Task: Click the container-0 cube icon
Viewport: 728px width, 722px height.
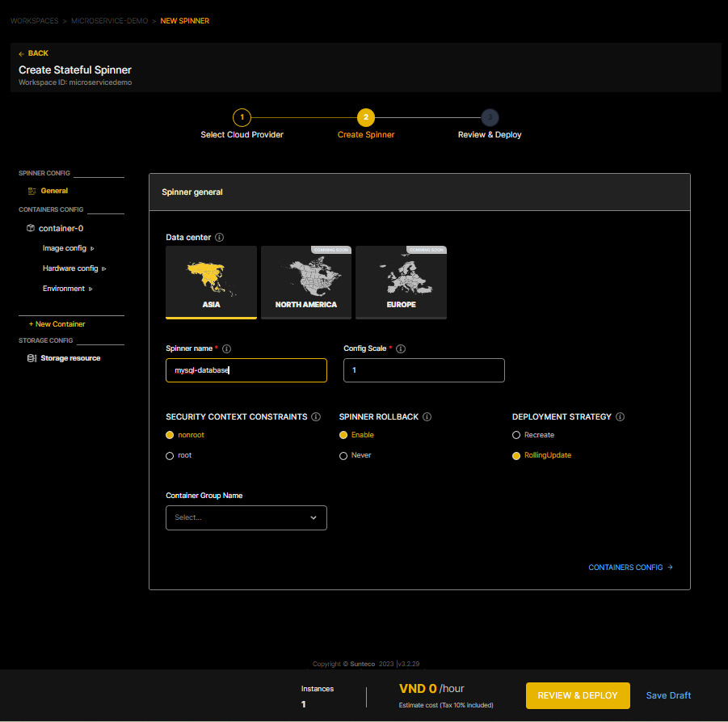Action: click(x=31, y=229)
